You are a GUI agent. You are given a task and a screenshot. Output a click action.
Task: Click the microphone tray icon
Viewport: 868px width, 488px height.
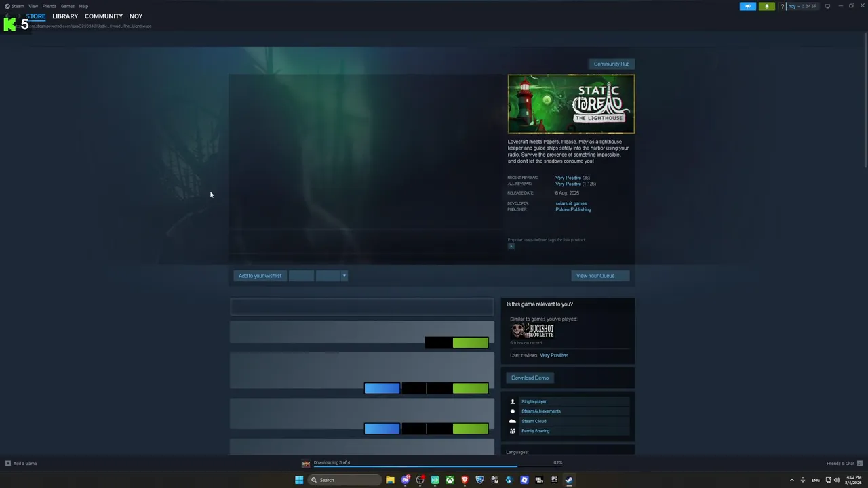[x=803, y=480]
